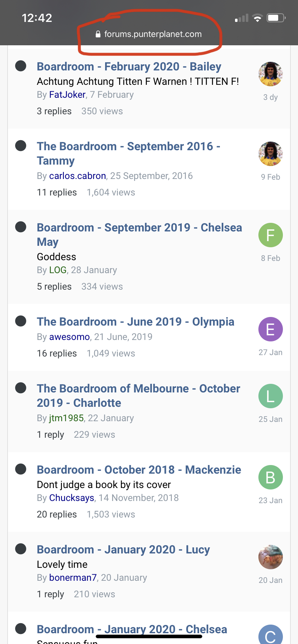Click the unread dot beside the Mackenzie topic
The width and height of the screenshot is (298, 644).
tap(21, 469)
